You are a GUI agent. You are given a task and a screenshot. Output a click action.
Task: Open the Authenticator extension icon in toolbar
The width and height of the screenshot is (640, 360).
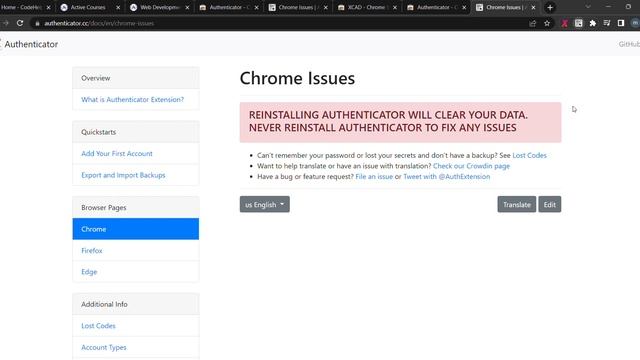click(579, 23)
